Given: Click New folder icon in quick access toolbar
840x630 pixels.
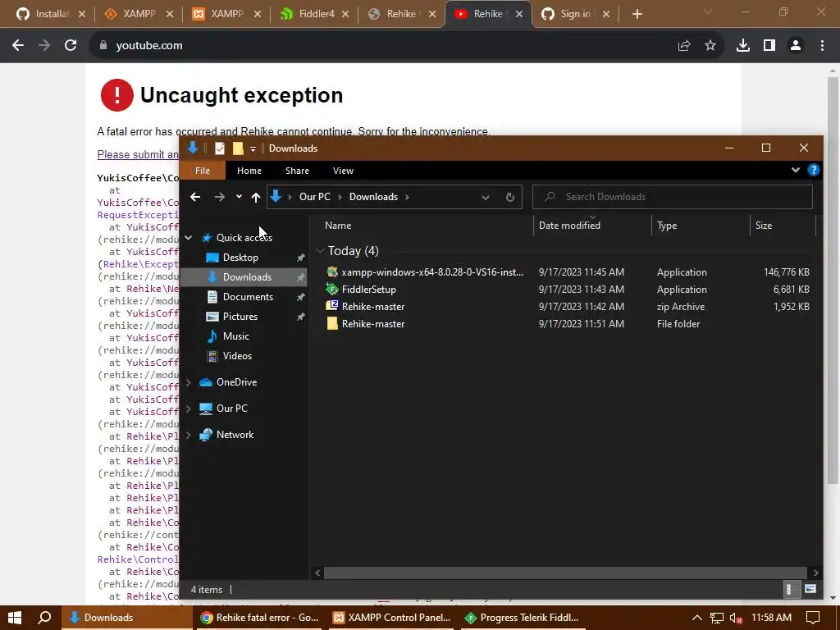Looking at the screenshot, I should tap(238, 148).
